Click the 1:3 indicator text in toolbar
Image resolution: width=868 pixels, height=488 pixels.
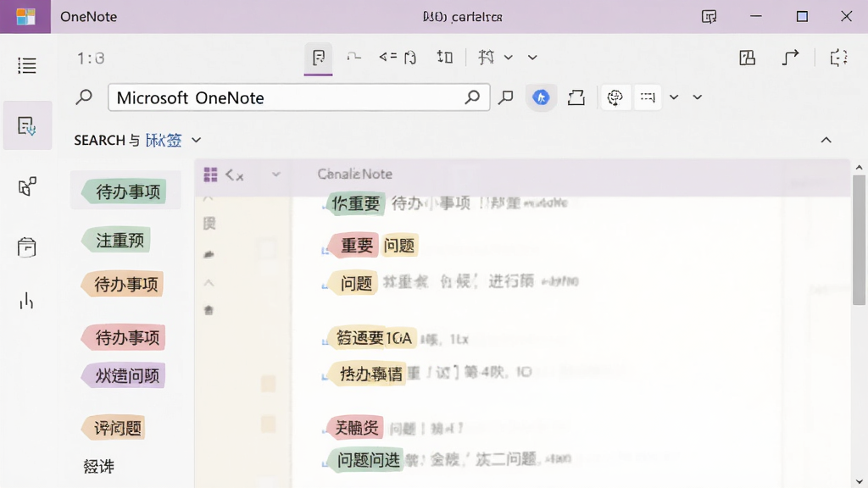click(91, 58)
